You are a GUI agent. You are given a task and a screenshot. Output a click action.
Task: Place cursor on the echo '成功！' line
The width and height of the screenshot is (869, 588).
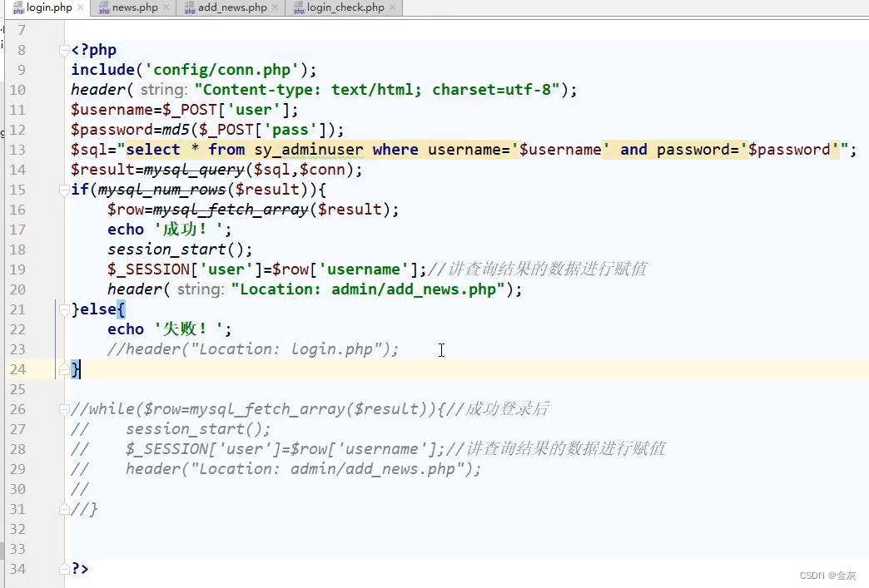tap(166, 229)
